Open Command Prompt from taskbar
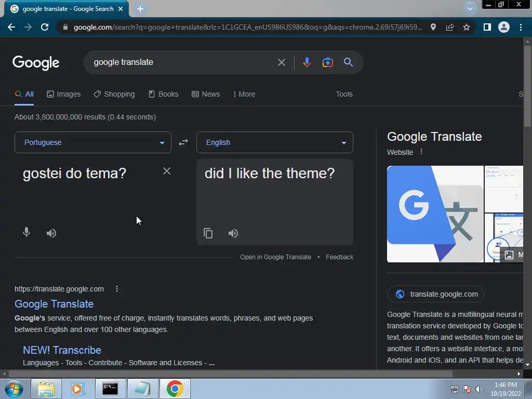Viewport: 532px width, 399px height. [110, 389]
